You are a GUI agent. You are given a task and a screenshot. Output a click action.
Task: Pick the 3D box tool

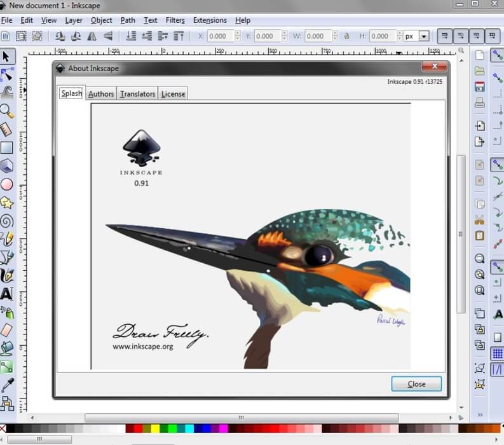[6, 166]
